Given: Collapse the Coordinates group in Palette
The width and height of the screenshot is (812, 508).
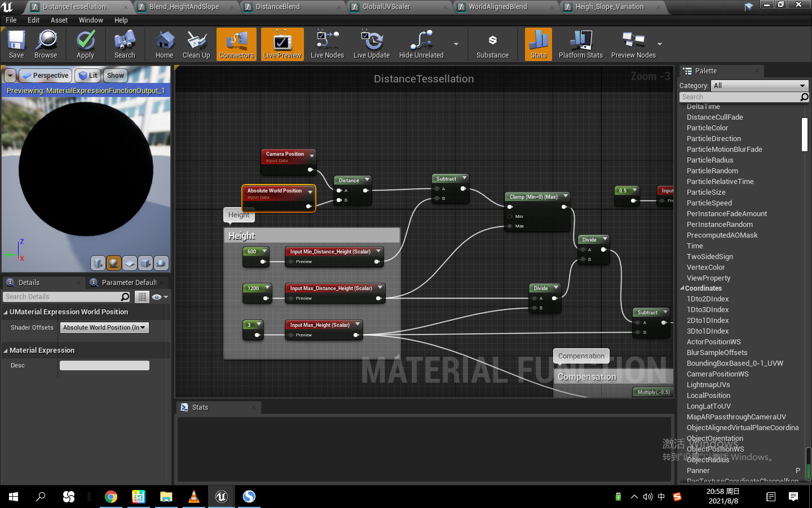Looking at the screenshot, I should pyautogui.click(x=682, y=288).
